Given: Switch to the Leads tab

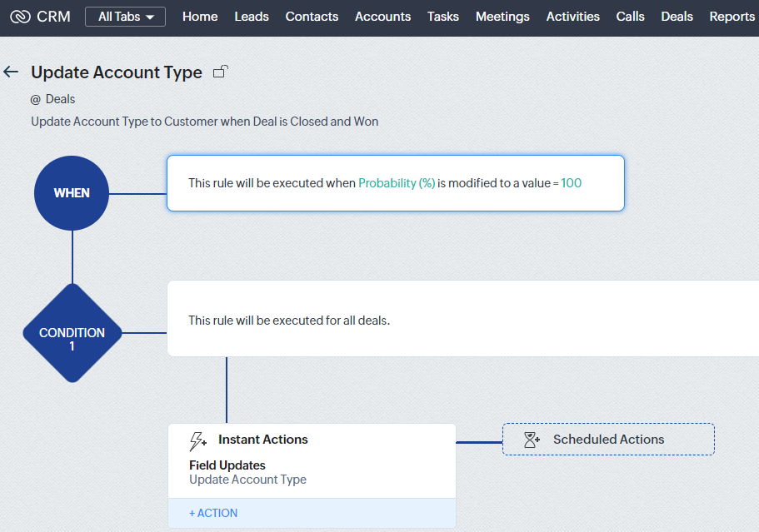Looking at the screenshot, I should coord(252,17).
